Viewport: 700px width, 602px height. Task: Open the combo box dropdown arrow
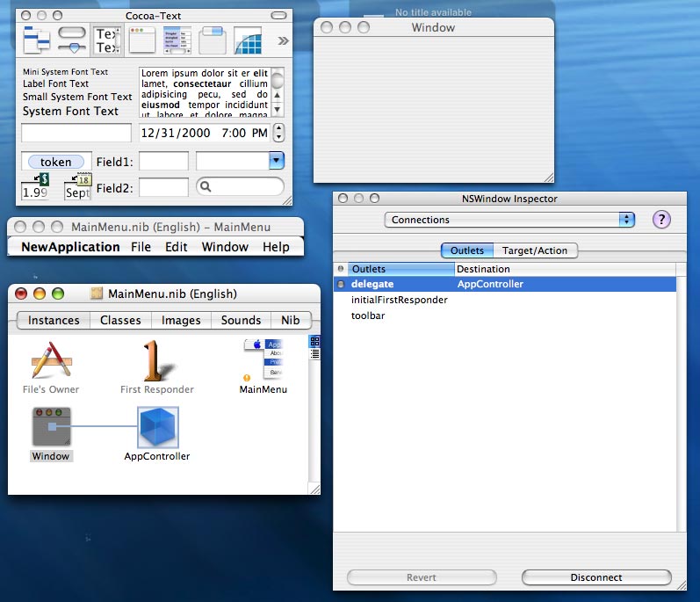coord(277,160)
